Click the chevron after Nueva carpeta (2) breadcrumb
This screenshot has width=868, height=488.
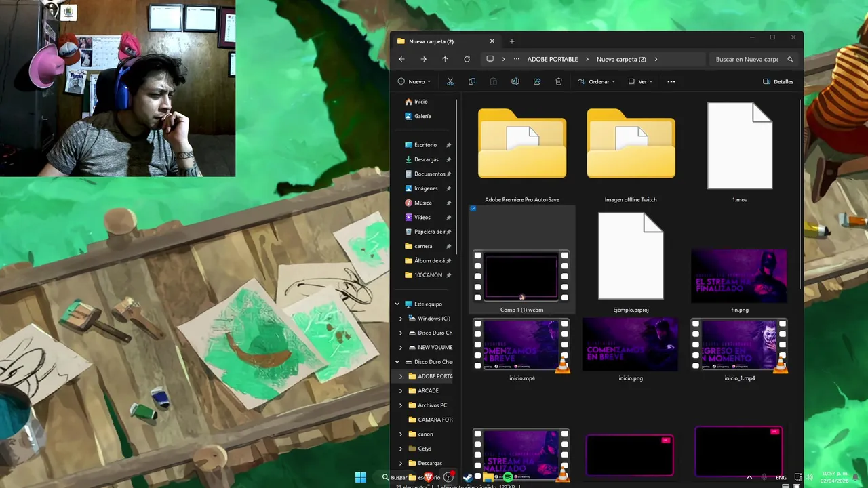coord(656,59)
